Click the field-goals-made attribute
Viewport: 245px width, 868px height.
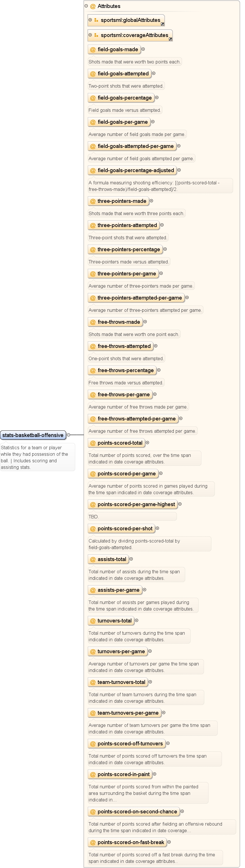114,49
